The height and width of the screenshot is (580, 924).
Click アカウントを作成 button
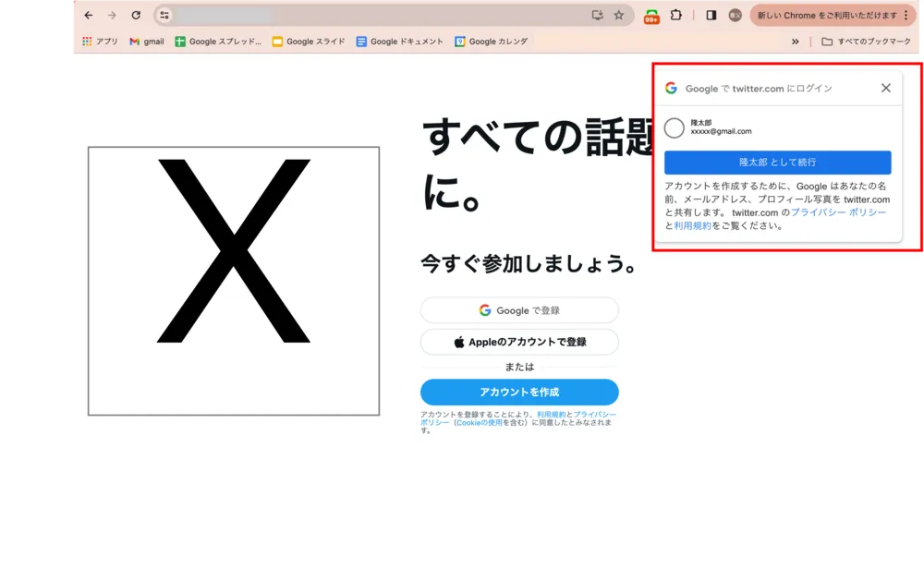click(519, 393)
